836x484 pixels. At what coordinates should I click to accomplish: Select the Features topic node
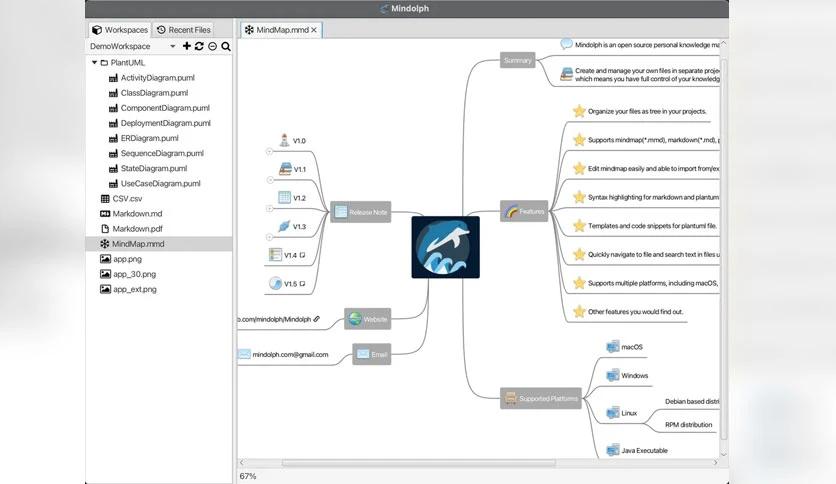click(x=524, y=211)
